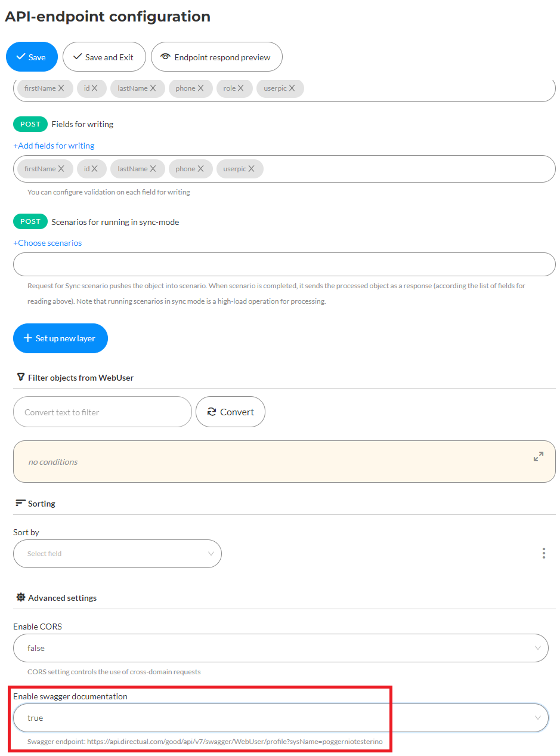Click the Save button

[x=32, y=57]
